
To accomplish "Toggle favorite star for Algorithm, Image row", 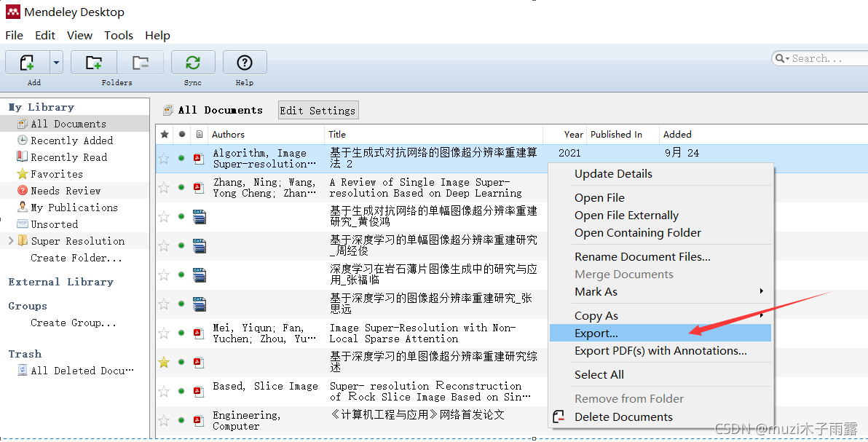I will click(164, 159).
